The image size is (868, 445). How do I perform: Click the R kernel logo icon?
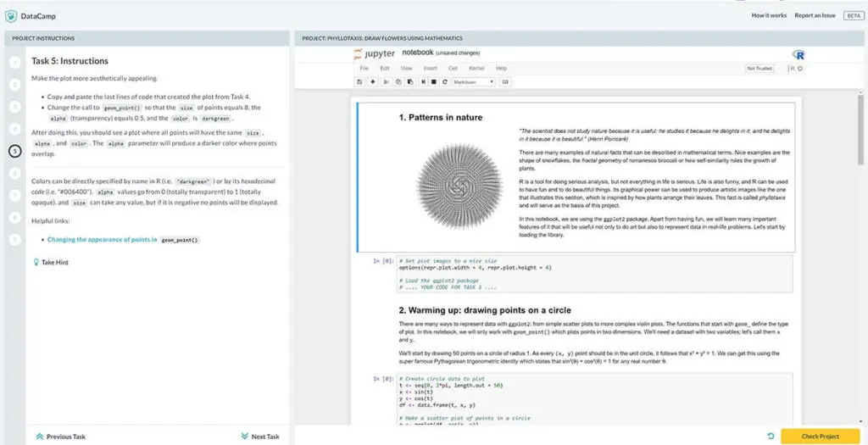click(x=798, y=54)
